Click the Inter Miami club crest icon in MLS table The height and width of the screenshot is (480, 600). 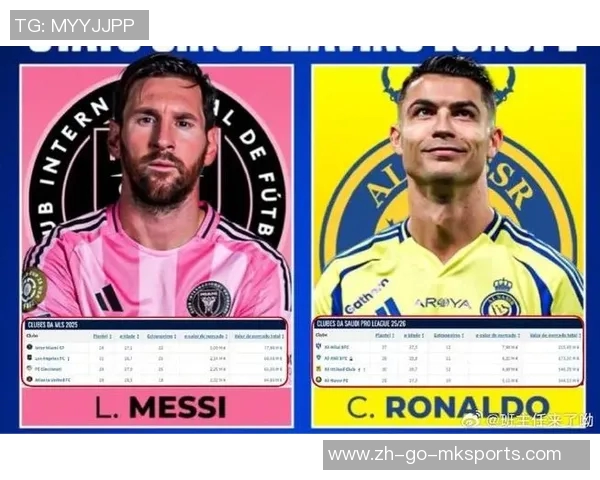[29, 347]
